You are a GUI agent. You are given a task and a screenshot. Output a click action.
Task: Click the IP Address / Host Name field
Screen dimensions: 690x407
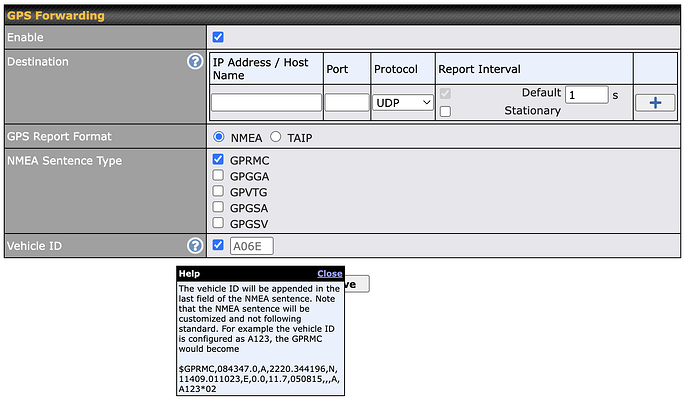tap(266, 102)
